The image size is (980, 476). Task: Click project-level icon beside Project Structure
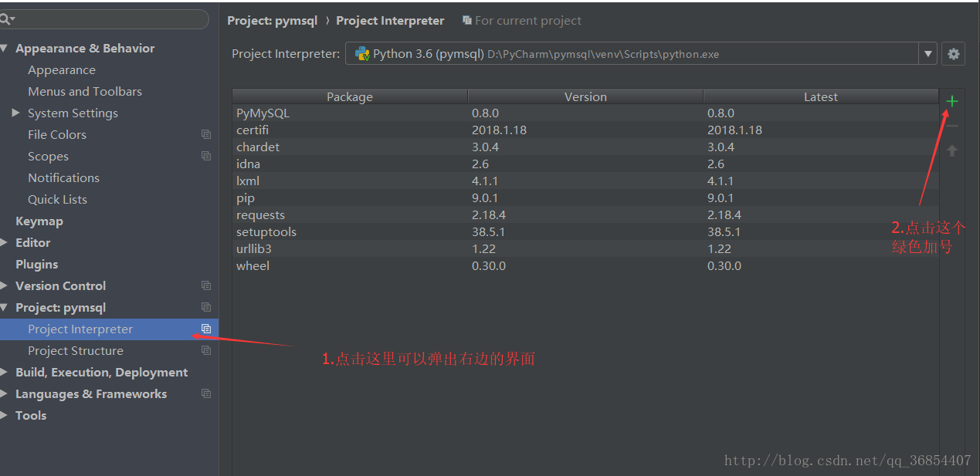pos(206,350)
